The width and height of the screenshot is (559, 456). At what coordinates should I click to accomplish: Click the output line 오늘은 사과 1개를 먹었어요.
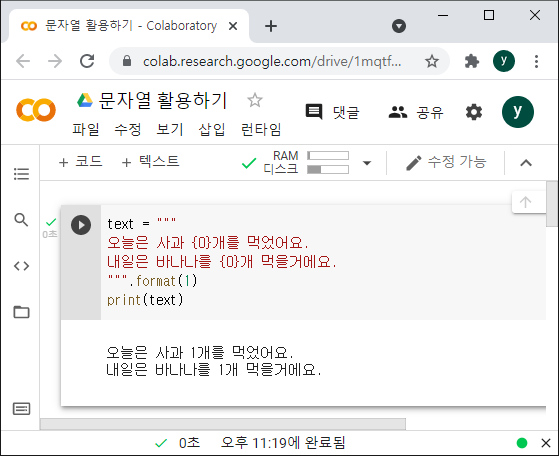coord(200,353)
